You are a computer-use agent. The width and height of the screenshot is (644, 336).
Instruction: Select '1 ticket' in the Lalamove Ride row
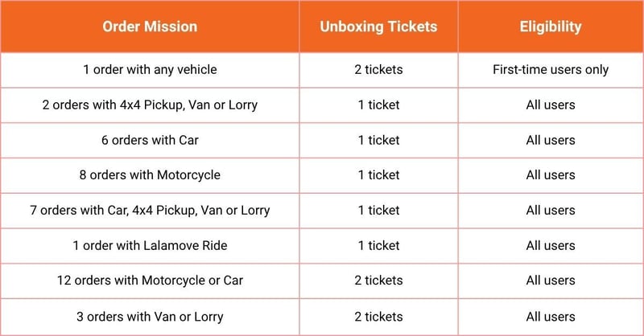(x=378, y=246)
